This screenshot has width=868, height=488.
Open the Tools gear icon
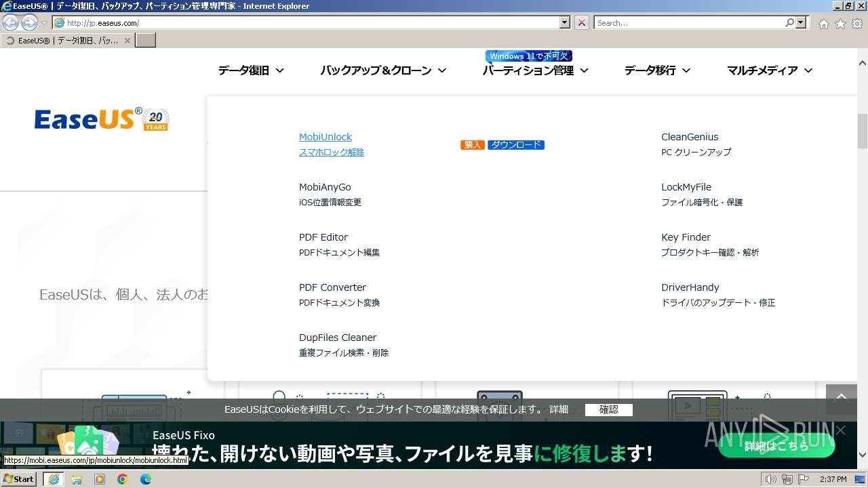point(857,24)
